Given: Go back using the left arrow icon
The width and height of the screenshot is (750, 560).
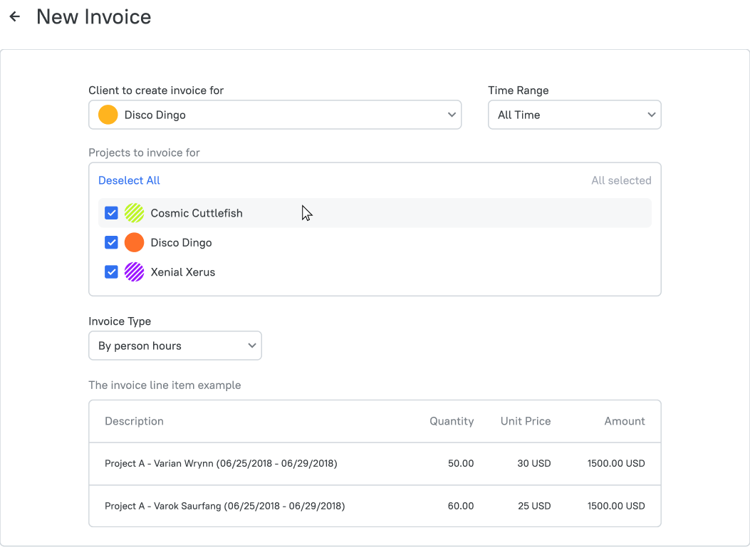Looking at the screenshot, I should coord(15,17).
